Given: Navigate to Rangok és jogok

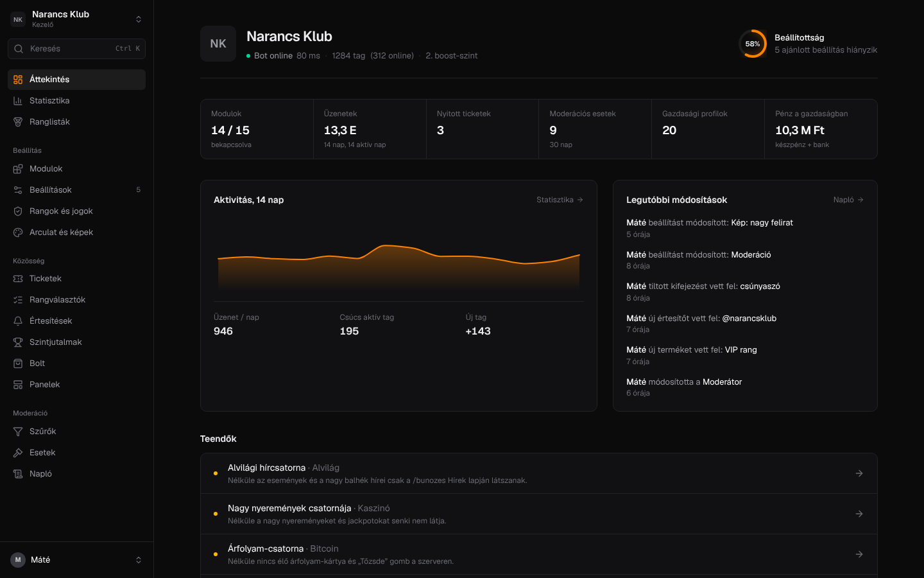Looking at the screenshot, I should (77, 211).
